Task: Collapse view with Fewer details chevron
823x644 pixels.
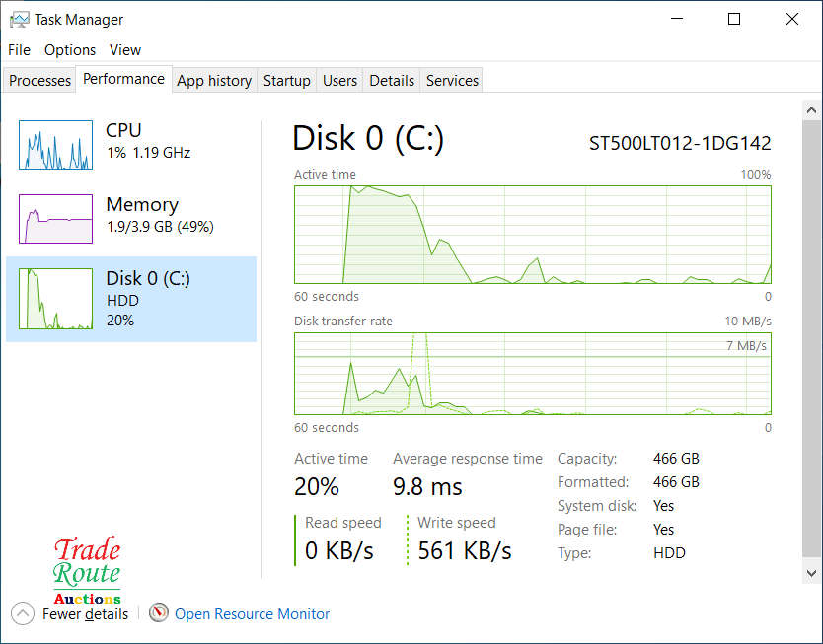Action: tap(22, 613)
